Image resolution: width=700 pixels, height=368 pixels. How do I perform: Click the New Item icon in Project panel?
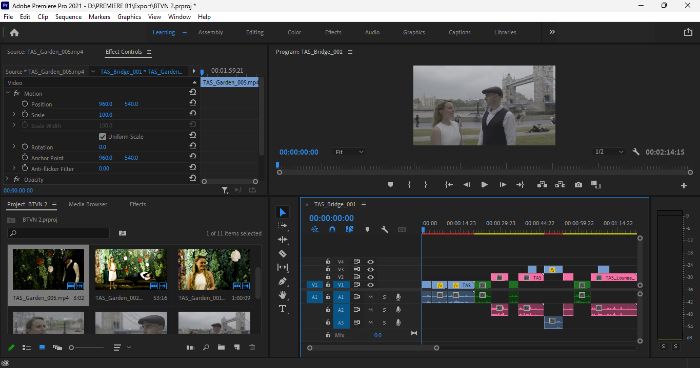tap(237, 347)
